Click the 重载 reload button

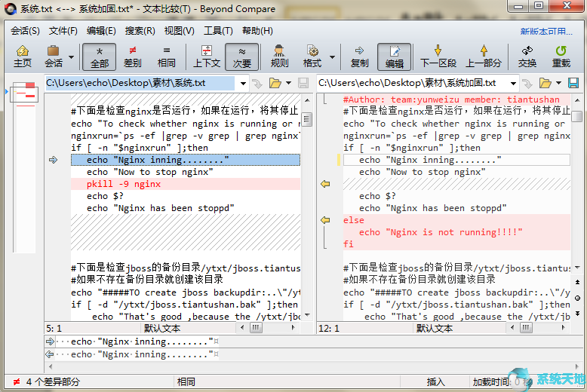561,57
